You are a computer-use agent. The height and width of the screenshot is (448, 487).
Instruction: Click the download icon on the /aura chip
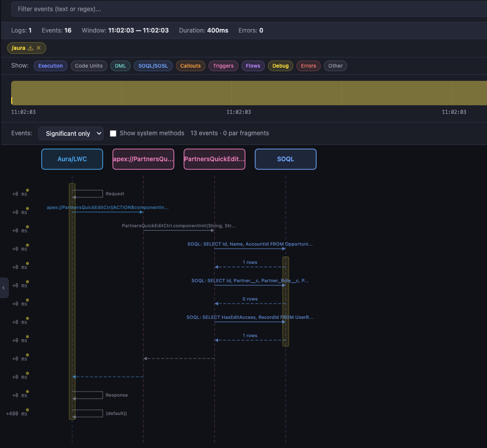31,48
